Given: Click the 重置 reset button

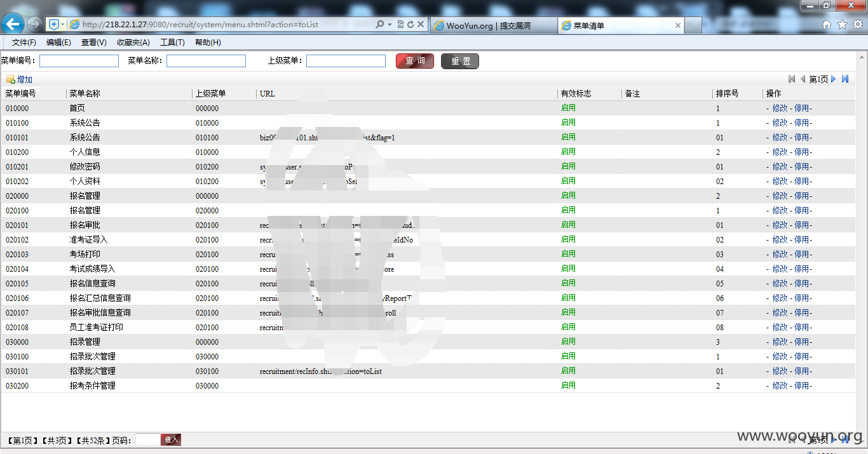Looking at the screenshot, I should click(460, 61).
